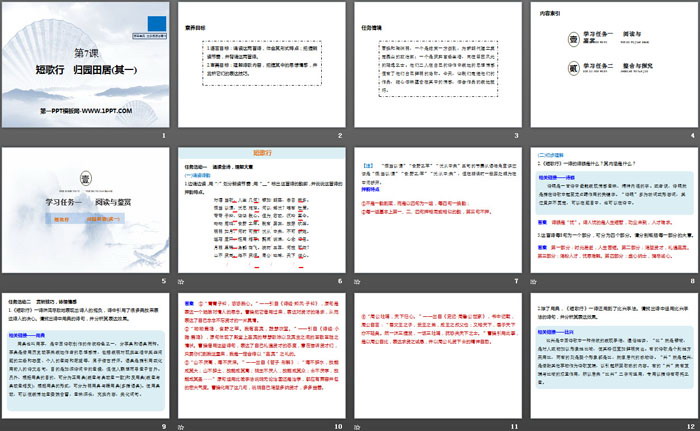700x431 pixels.
Task: Select slide 10 thumbnail
Action: click(261, 350)
